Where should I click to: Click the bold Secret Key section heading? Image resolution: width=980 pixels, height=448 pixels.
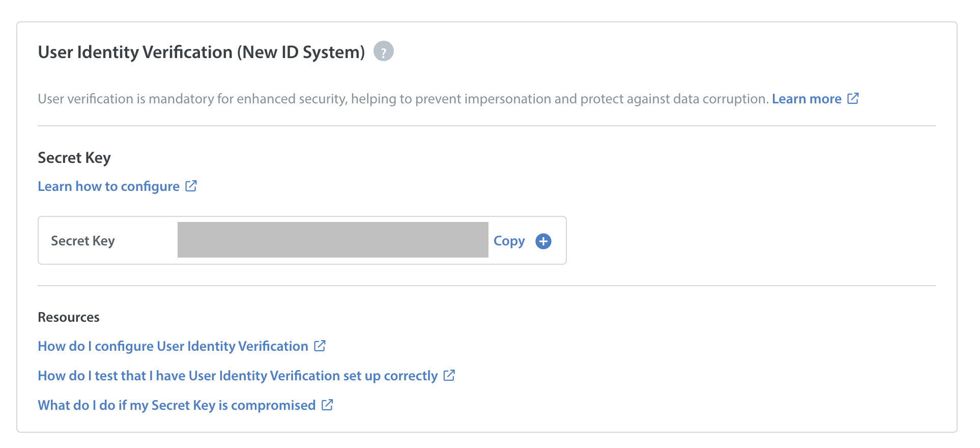click(x=74, y=158)
